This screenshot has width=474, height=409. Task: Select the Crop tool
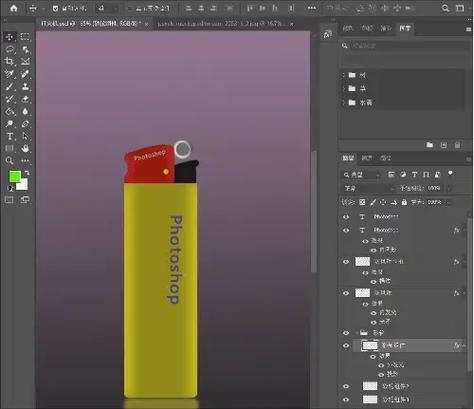coord(10,61)
